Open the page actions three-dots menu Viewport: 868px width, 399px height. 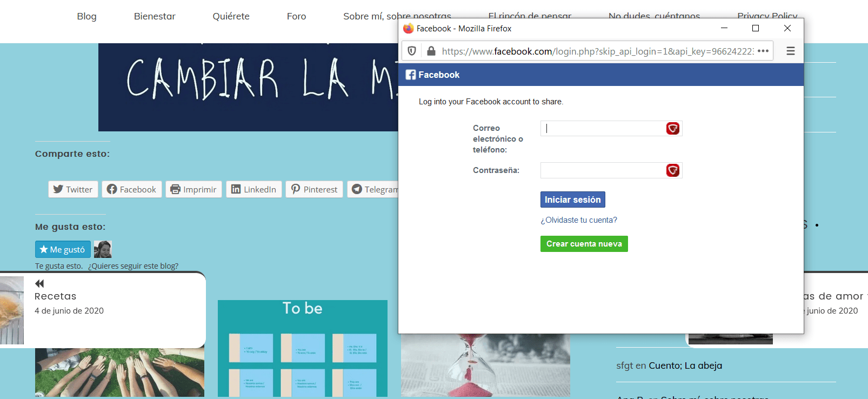pyautogui.click(x=763, y=51)
